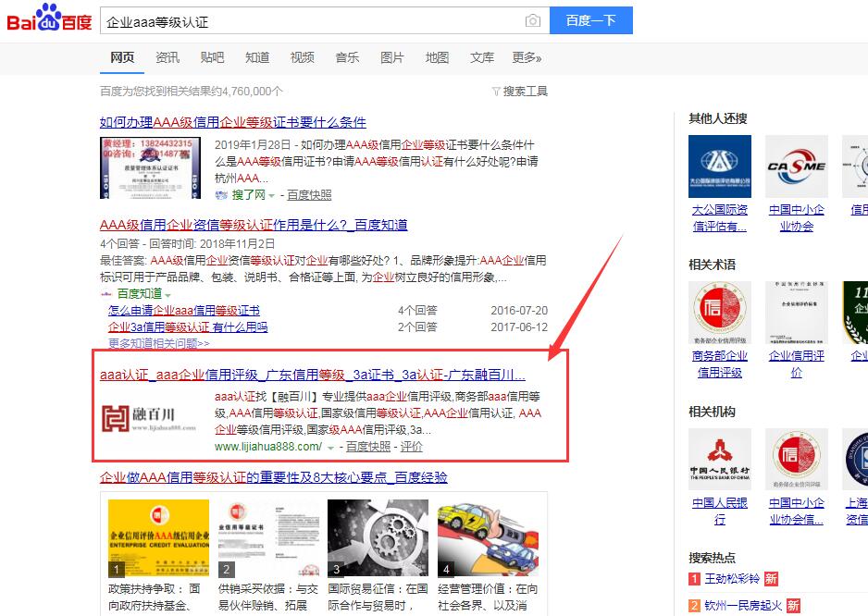Expand dropdown arrow next to 搜了网
The image size is (868, 616).
tap(272, 195)
